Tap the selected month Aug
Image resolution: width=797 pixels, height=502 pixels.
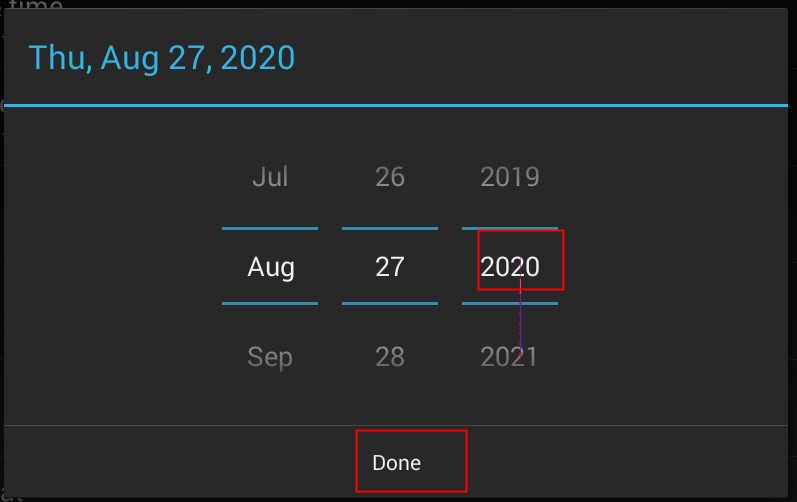(270, 267)
